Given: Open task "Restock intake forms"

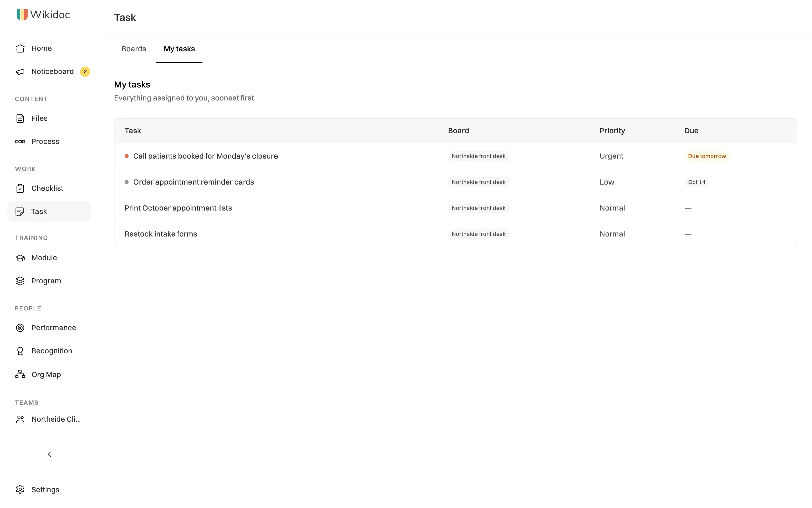Looking at the screenshot, I should point(161,234).
